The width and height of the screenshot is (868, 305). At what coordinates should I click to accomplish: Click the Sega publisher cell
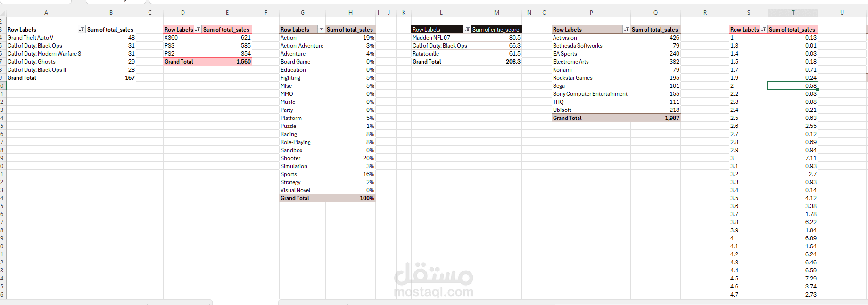point(591,86)
